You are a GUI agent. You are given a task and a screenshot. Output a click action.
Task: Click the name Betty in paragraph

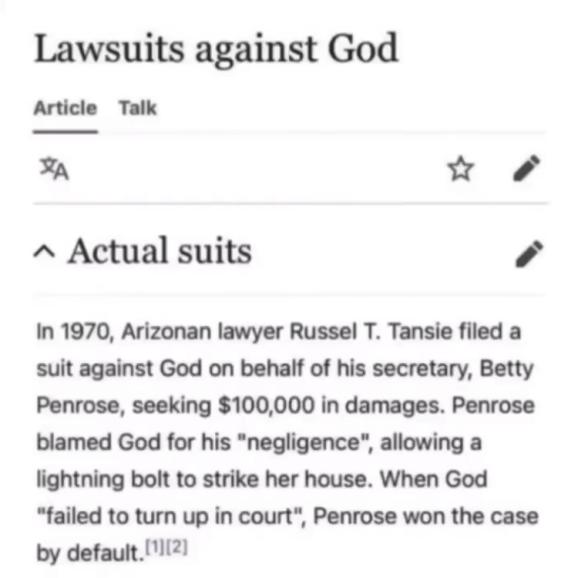507,369
